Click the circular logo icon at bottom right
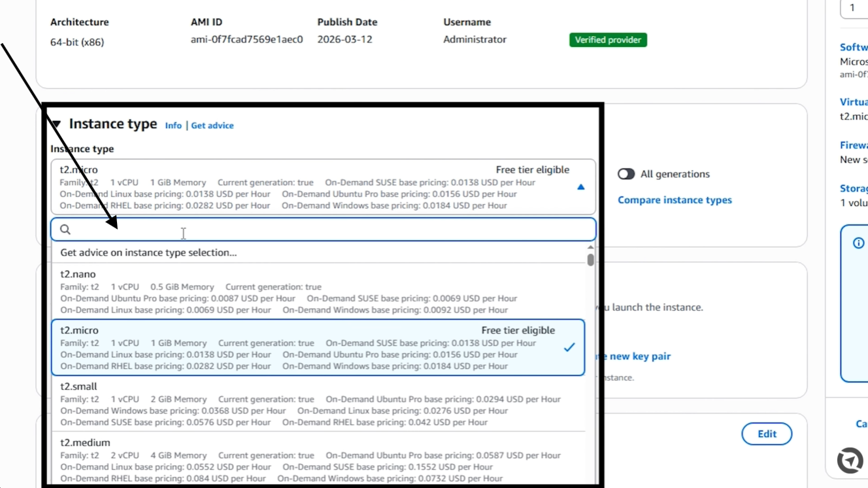This screenshot has height=488, width=868. 850,461
